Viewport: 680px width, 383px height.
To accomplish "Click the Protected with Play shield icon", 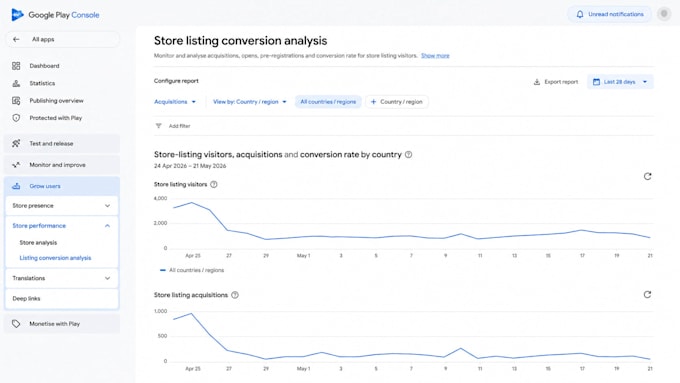I will (16, 118).
